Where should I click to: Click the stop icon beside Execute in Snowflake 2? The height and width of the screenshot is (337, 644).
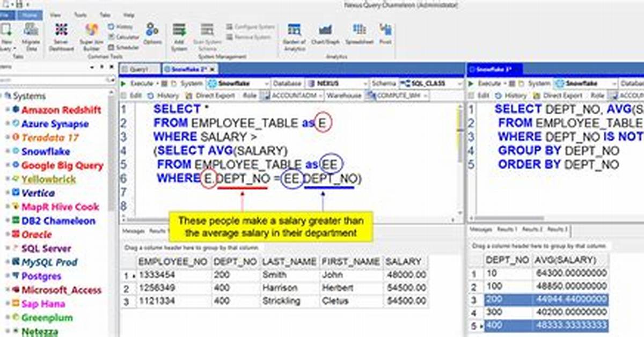point(165,84)
